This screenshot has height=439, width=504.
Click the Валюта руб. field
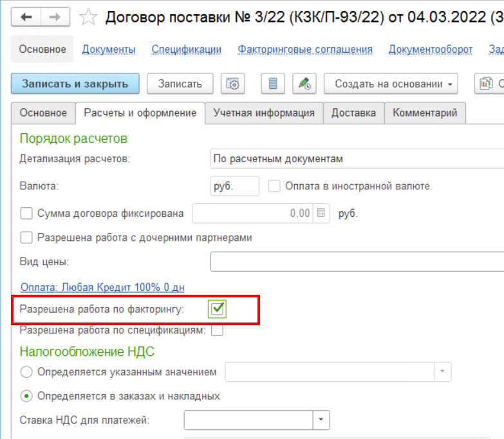(235, 186)
